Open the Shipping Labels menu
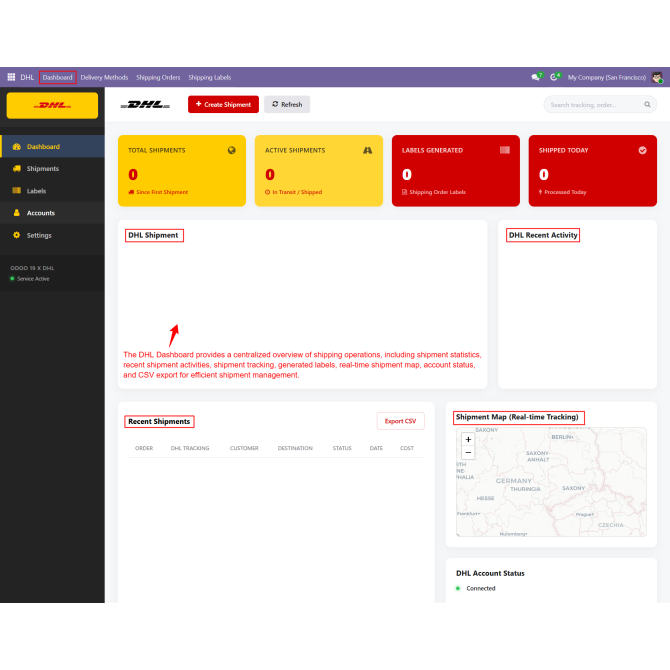This screenshot has height=670, width=670. (210, 77)
